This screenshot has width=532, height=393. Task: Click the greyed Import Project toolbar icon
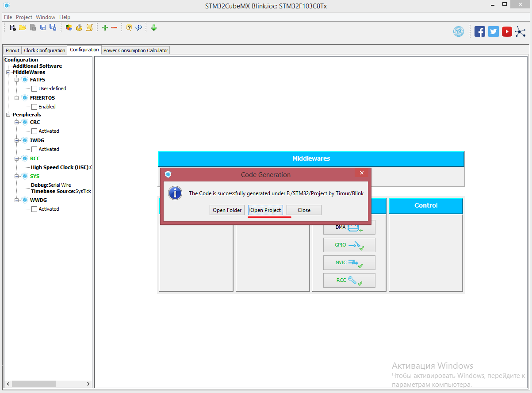(x=33, y=28)
